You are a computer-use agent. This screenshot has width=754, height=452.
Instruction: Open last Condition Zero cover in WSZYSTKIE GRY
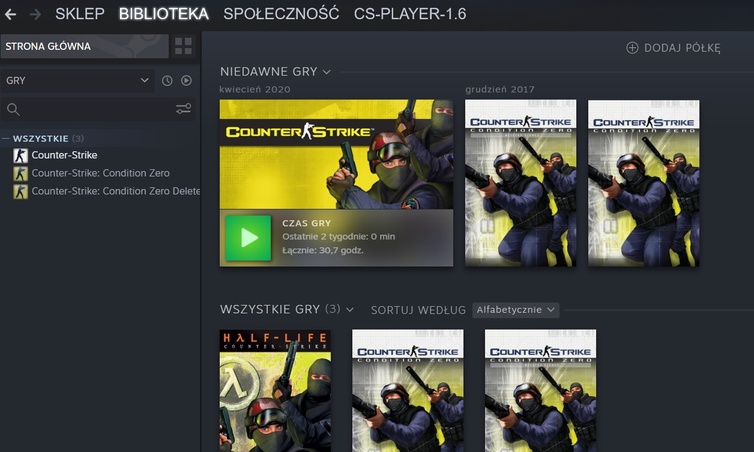tap(540, 390)
